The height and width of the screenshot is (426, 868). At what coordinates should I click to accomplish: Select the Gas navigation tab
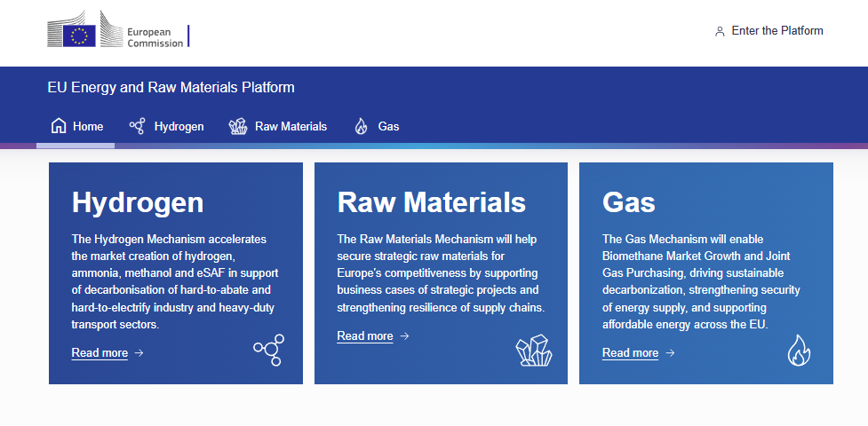(388, 126)
